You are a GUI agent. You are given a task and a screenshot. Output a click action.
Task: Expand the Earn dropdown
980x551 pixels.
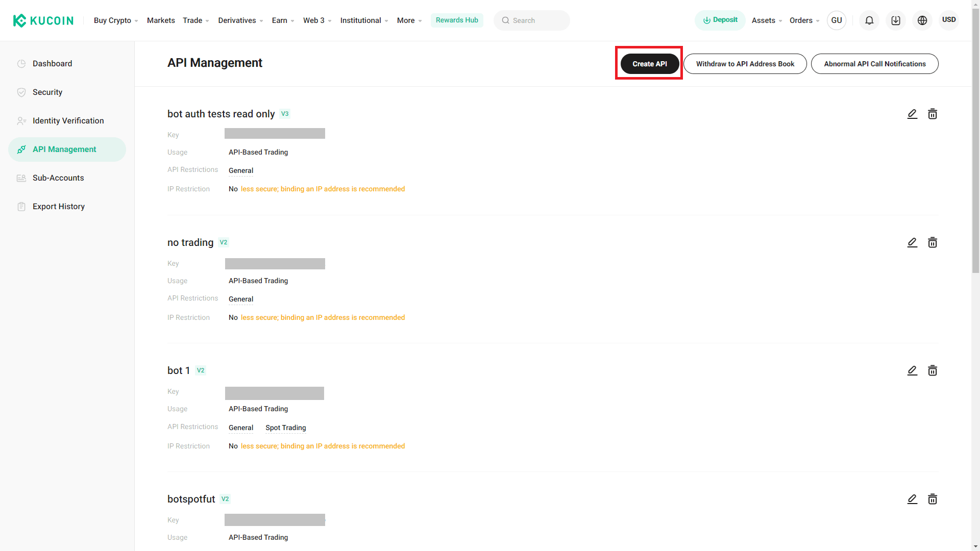pyautogui.click(x=283, y=20)
